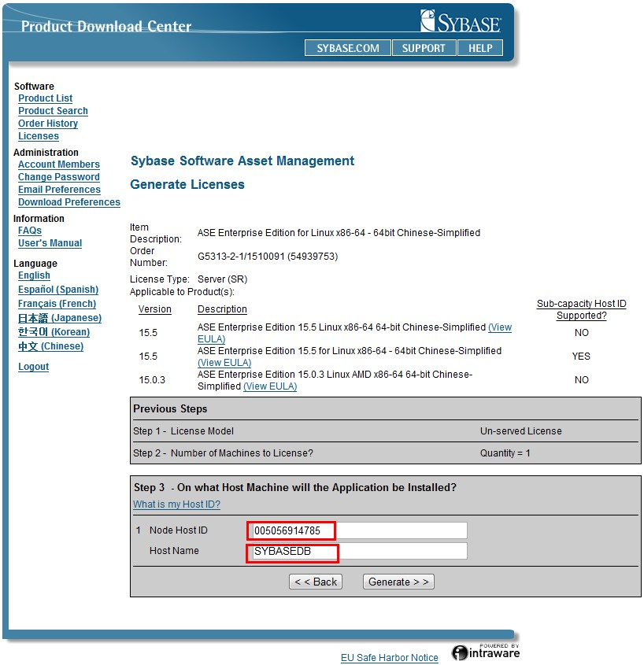644x665 pixels.
Task: Open the SYBASE.COM header tab
Action: (x=347, y=48)
